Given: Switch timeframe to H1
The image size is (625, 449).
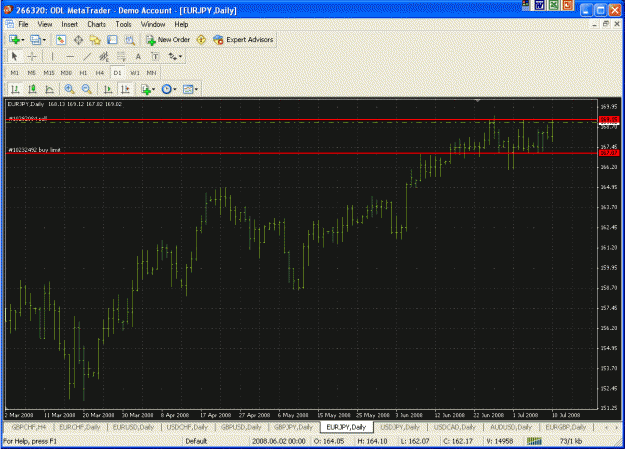Looking at the screenshot, I should pyautogui.click(x=83, y=73).
